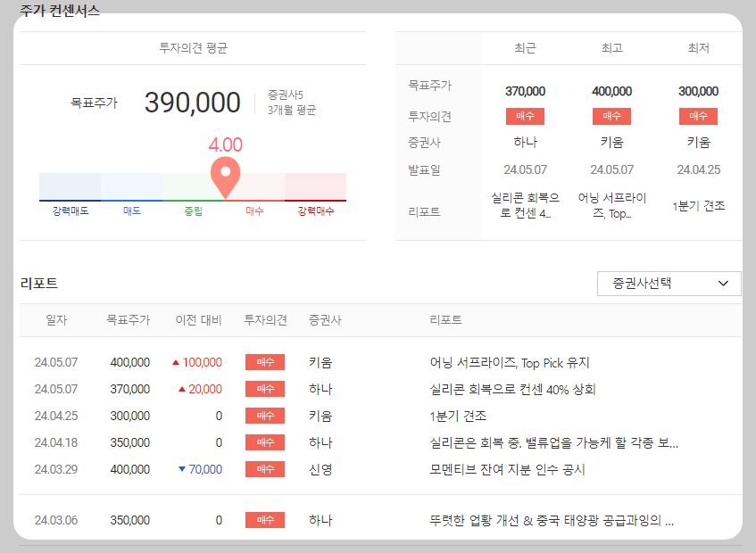The image size is (756, 553).
Task: Click the 매수 badge under 300,000 최저
Action: (698, 116)
